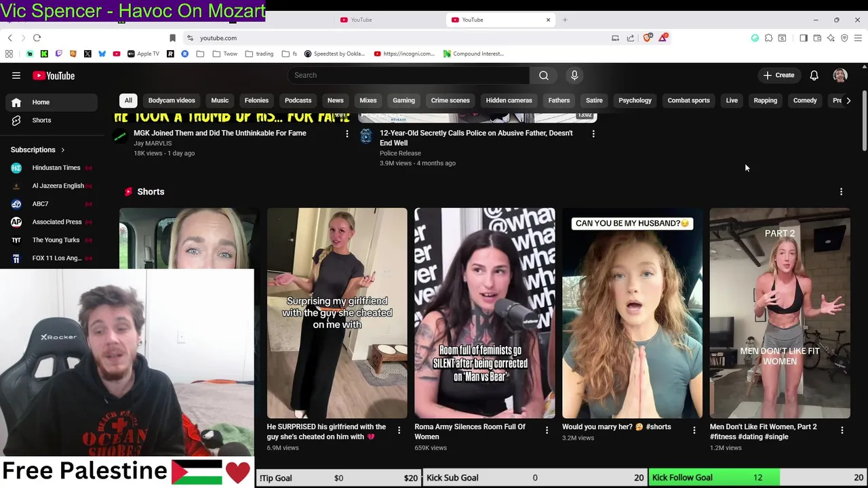This screenshot has height=488, width=868.
Task: Open options for Men Don't Like Fit Women short
Action: pyautogui.click(x=842, y=430)
